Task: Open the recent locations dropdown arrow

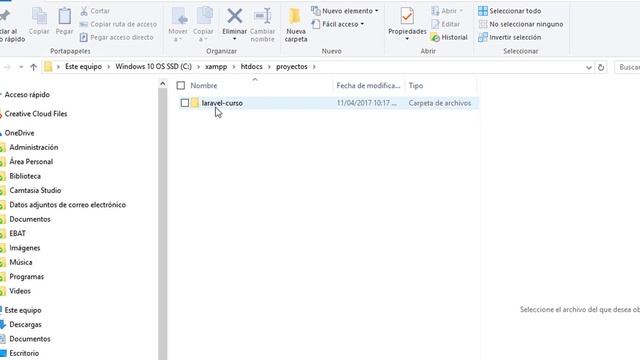Action: 21,67
